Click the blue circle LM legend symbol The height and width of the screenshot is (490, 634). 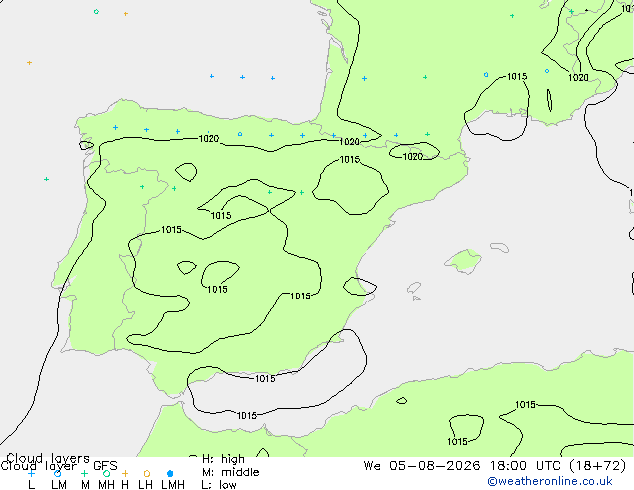coord(58,473)
